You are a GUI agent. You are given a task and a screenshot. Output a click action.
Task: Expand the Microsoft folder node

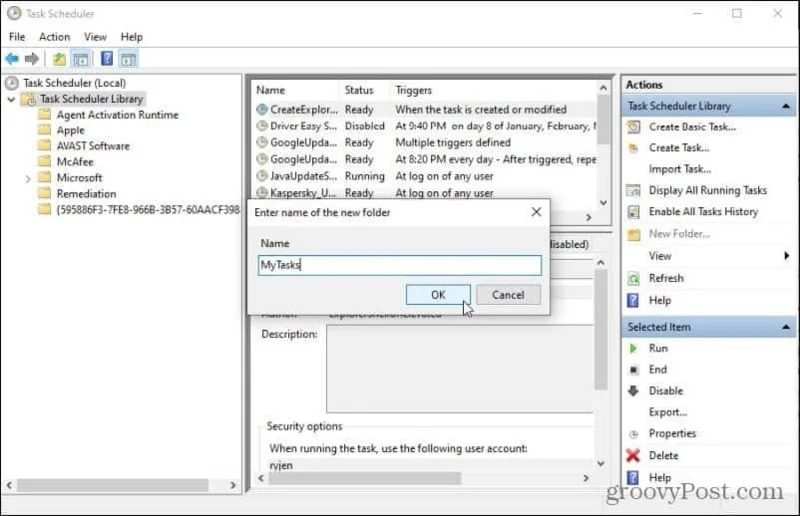pos(28,178)
